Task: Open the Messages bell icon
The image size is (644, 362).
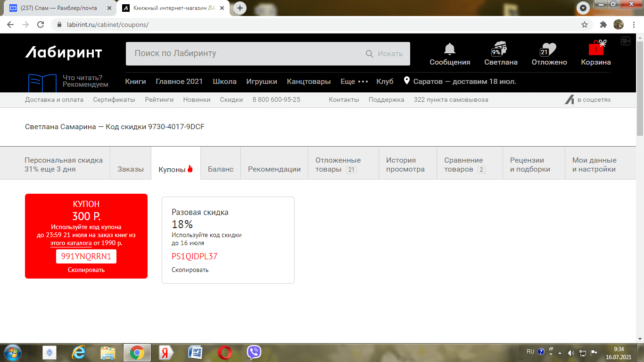Action: [x=450, y=49]
